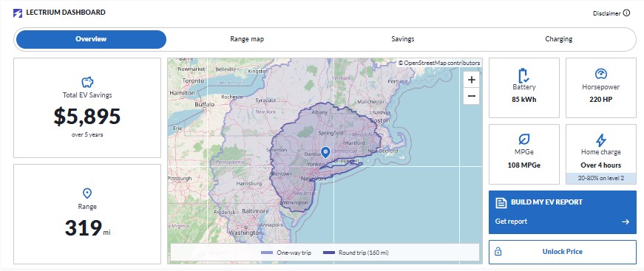Click the Range location pin icon
Screen dimensions: 644x271
pos(87,193)
